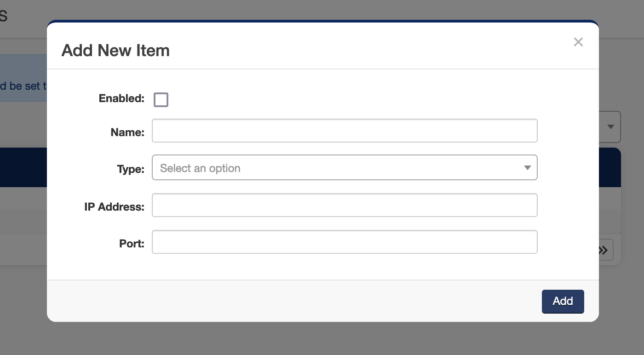Image resolution: width=644 pixels, height=355 pixels.
Task: Click the Type dropdown arrow icon
Action: (x=528, y=168)
